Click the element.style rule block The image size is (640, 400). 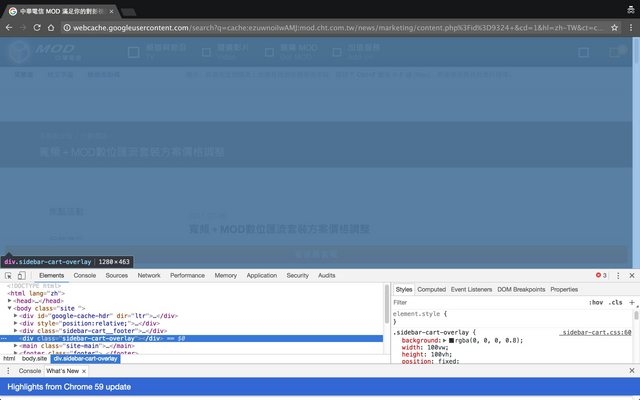(x=513, y=318)
